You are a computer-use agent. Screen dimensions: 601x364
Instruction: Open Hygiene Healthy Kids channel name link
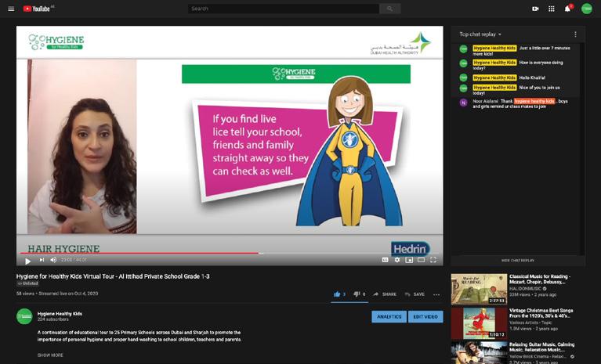[x=60, y=313]
